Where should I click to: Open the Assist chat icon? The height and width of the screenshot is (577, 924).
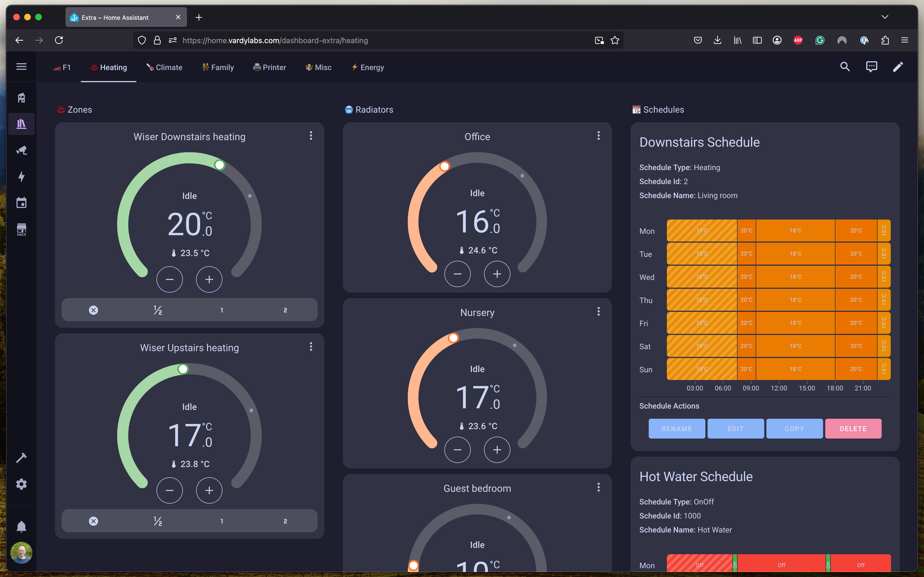tap(871, 67)
